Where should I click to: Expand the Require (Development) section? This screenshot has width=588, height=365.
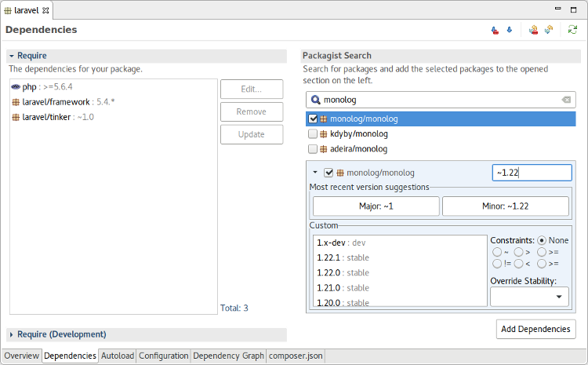click(12, 334)
